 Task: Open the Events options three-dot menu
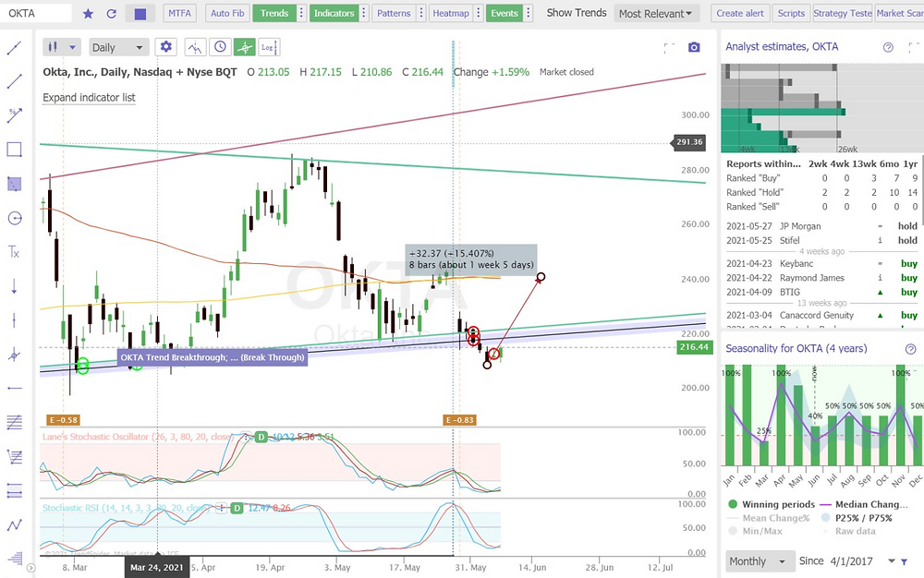pyautogui.click(x=528, y=13)
